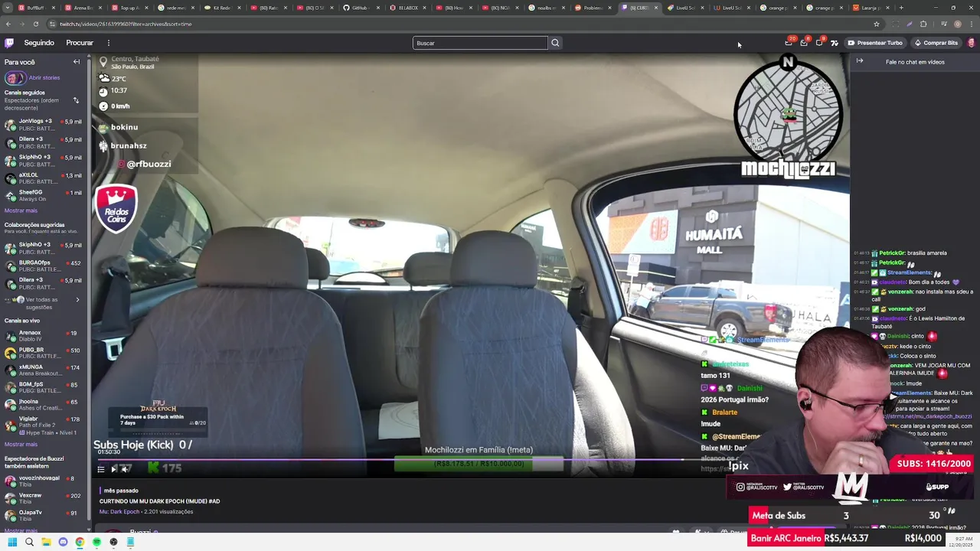Image resolution: width=980 pixels, height=551 pixels.
Task: Click Mostrar mais under followed channels
Action: click(x=21, y=210)
